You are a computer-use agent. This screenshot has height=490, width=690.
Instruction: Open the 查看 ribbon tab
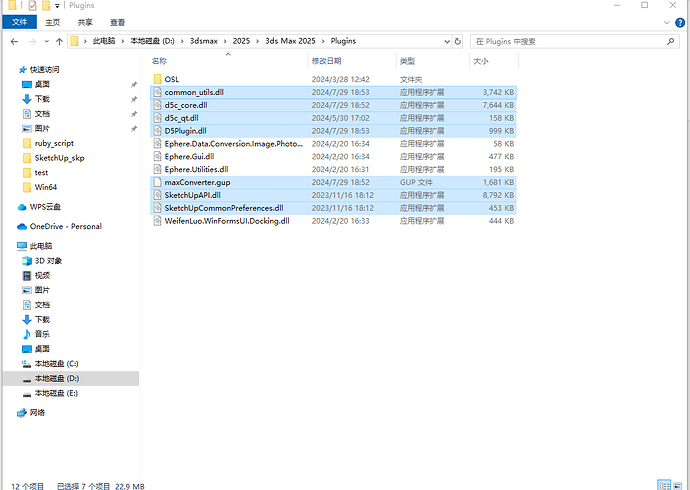[118, 21]
